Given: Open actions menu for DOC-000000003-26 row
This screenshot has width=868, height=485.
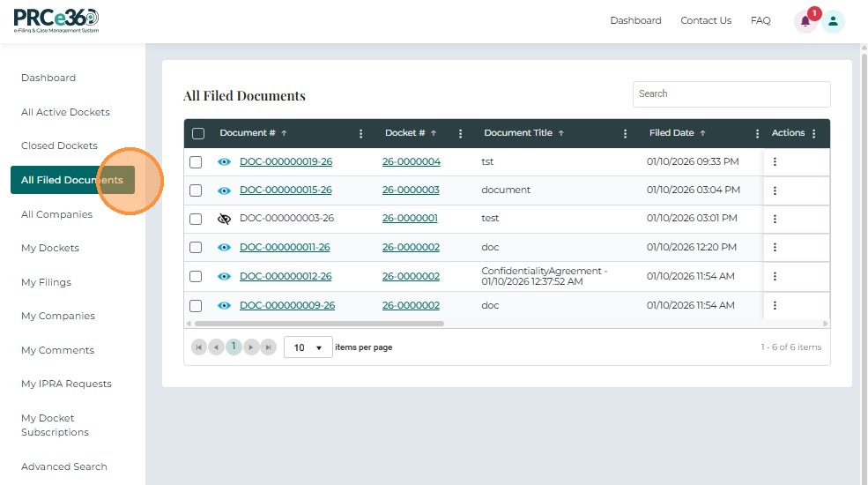Looking at the screenshot, I should tap(775, 219).
